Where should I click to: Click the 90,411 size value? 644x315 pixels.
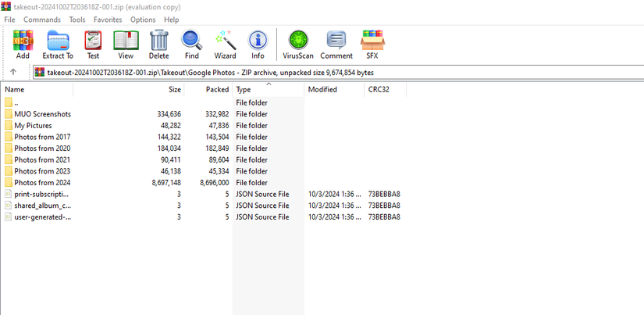(170, 159)
